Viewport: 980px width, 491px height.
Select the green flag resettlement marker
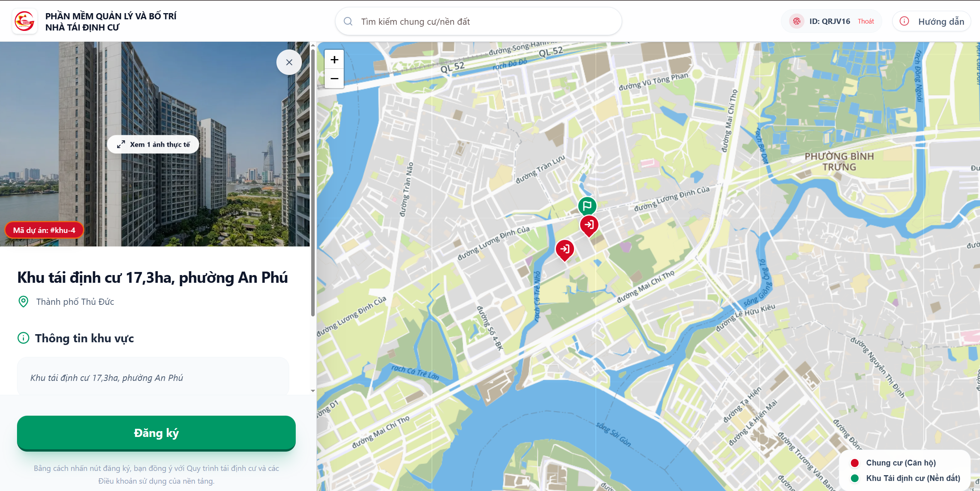click(x=587, y=206)
